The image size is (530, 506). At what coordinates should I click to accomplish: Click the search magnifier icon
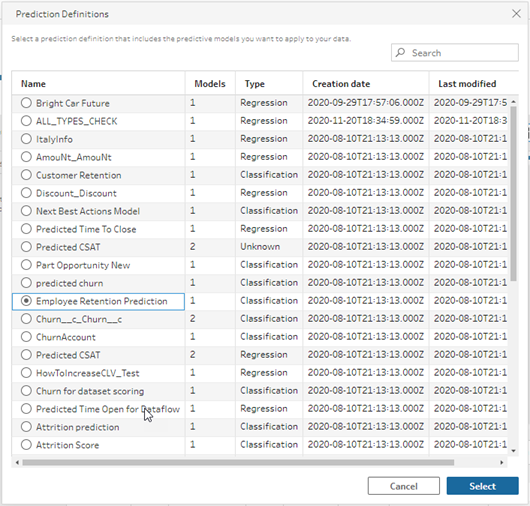coord(401,52)
